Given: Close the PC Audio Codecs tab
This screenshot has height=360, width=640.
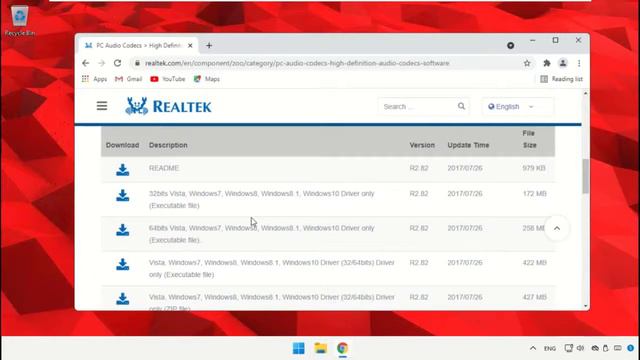Looking at the screenshot, I should coord(190,46).
